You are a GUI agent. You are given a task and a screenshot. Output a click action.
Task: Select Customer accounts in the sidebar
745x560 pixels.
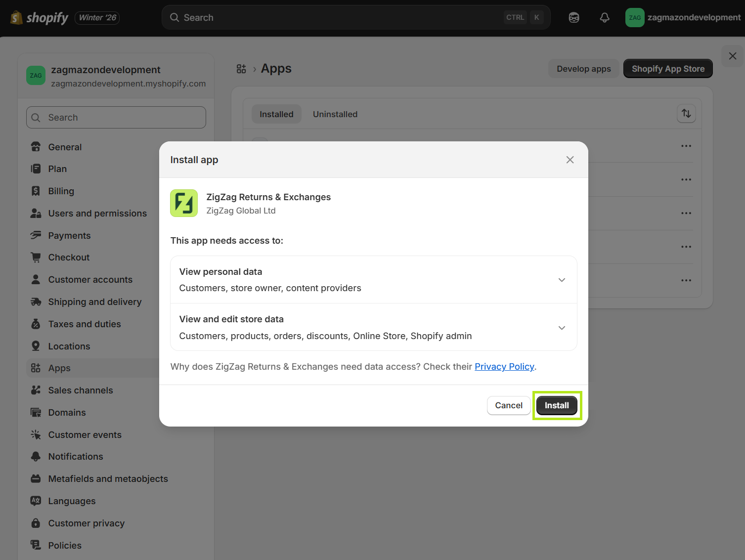pyautogui.click(x=90, y=279)
